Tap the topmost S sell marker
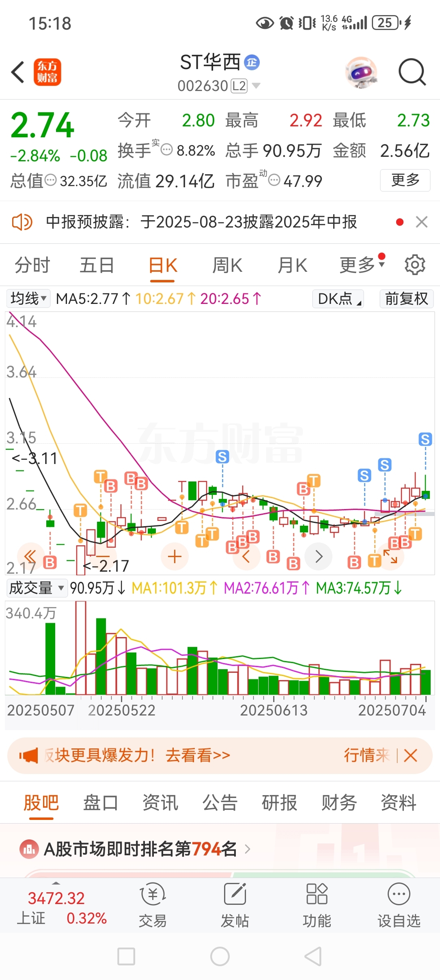The image size is (440, 980). coord(425,439)
